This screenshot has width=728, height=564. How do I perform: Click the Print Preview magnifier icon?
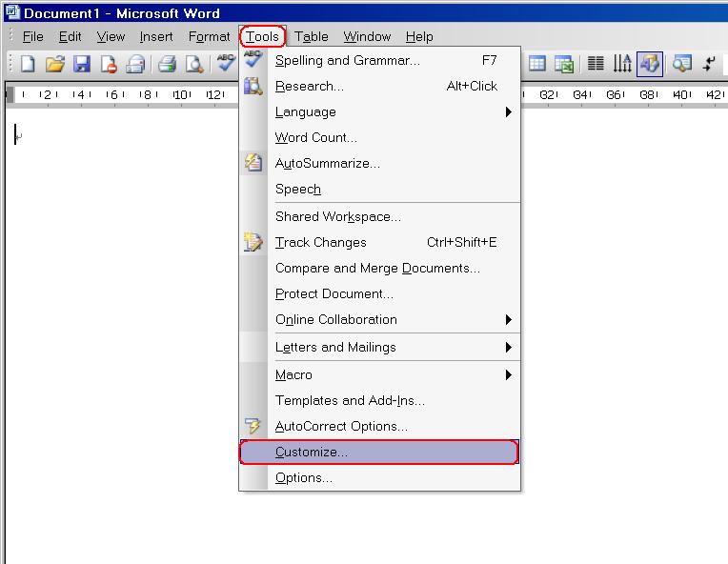pyautogui.click(x=194, y=64)
